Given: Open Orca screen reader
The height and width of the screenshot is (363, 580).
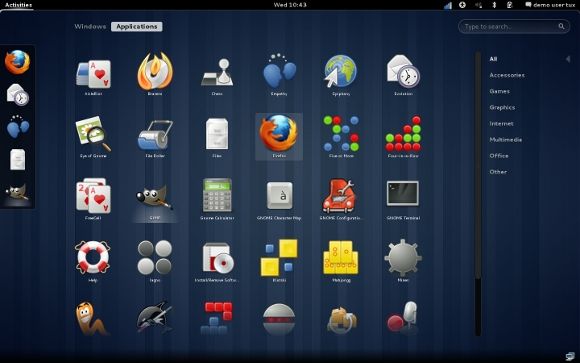Looking at the screenshot, I should click(155, 317).
